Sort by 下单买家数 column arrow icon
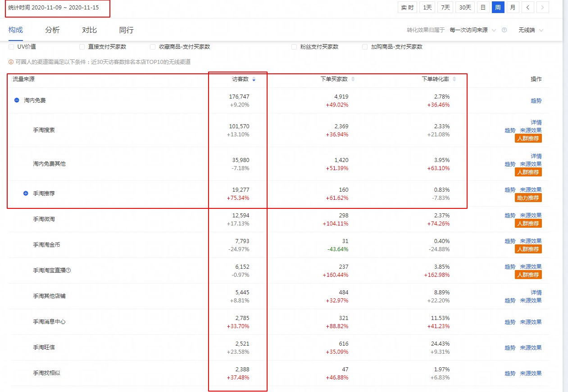 pos(353,79)
